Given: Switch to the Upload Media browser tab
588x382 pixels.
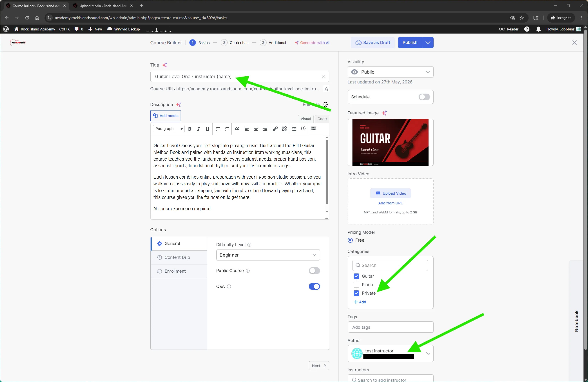Looking at the screenshot, I should [x=103, y=6].
